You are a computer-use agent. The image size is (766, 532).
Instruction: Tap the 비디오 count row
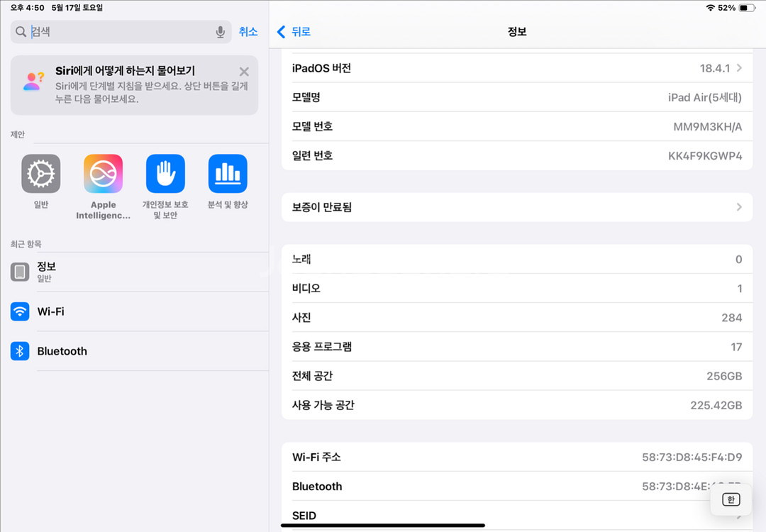517,288
